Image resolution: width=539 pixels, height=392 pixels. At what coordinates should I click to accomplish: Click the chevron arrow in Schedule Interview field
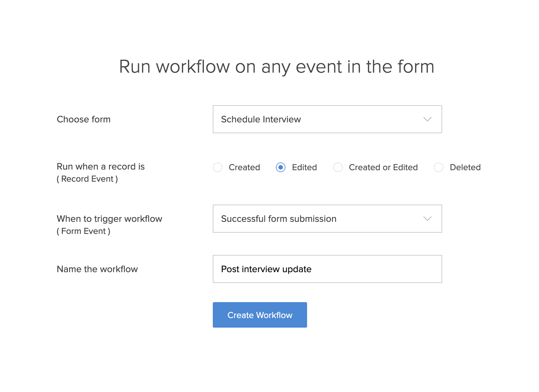click(427, 119)
